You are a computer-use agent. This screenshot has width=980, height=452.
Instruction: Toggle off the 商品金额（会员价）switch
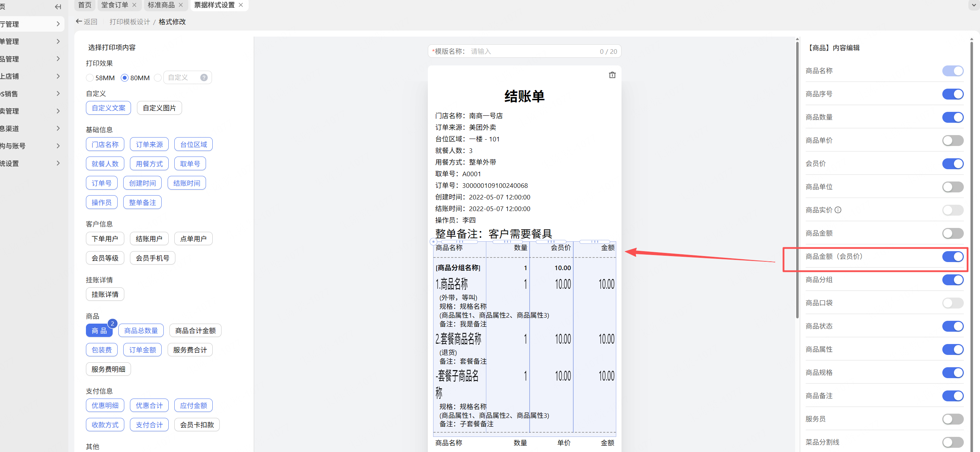(952, 256)
